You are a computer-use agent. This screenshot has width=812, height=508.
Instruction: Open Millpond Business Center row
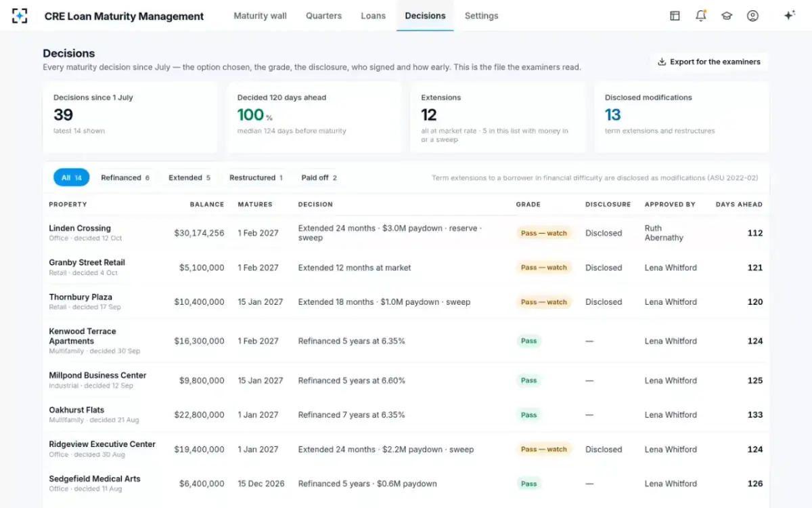pos(406,381)
